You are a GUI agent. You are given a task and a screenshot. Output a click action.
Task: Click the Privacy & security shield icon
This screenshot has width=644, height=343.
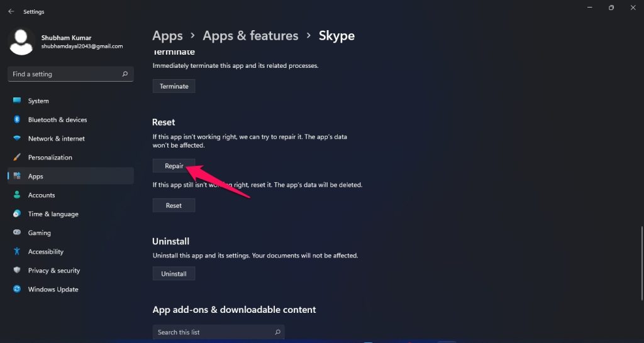tap(17, 271)
